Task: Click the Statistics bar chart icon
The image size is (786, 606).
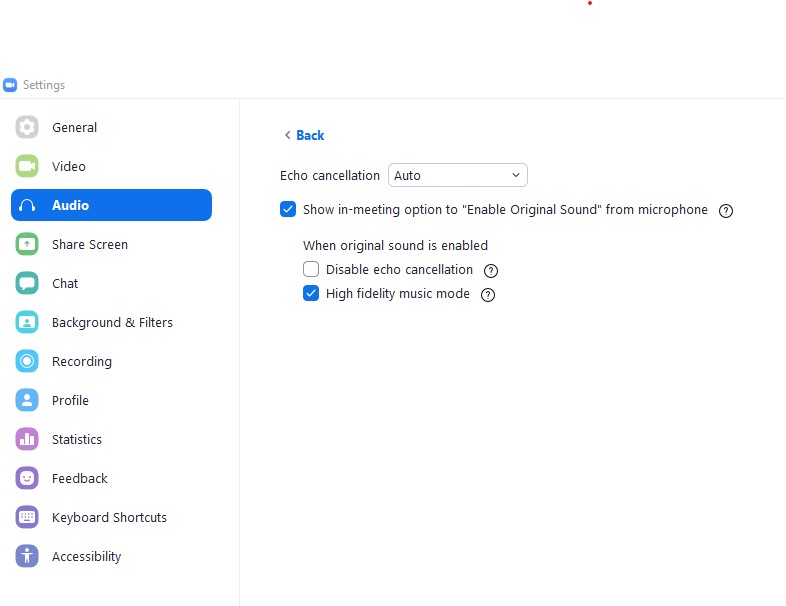Action: [x=27, y=439]
